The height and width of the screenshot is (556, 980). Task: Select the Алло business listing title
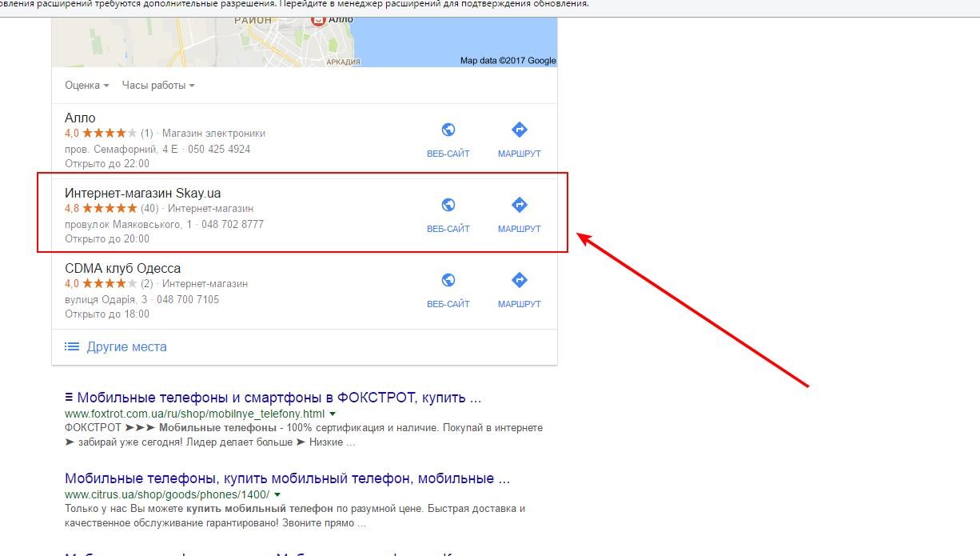80,118
